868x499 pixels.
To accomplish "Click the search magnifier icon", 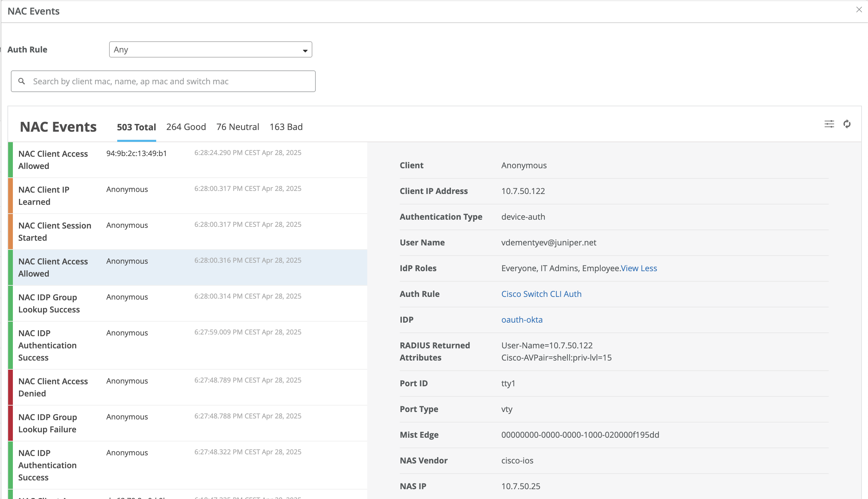I will 22,81.
